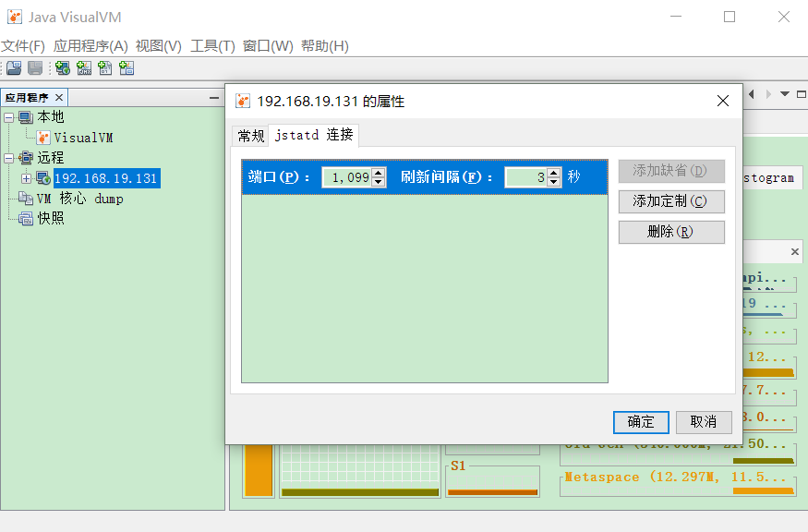Click the remote host computer icon
This screenshot has height=532, width=808.
pyautogui.click(x=43, y=178)
